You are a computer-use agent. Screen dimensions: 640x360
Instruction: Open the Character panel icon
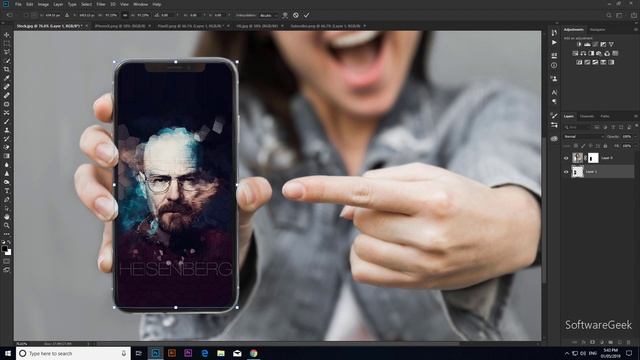click(x=554, y=93)
